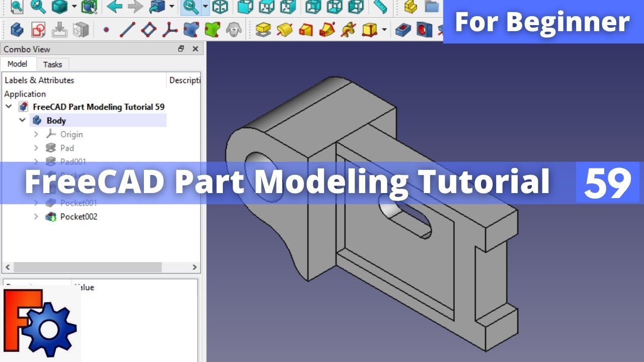Screen dimensions: 644x362
Task: Expand the Pad tree node
Action: pyautogui.click(x=36, y=148)
